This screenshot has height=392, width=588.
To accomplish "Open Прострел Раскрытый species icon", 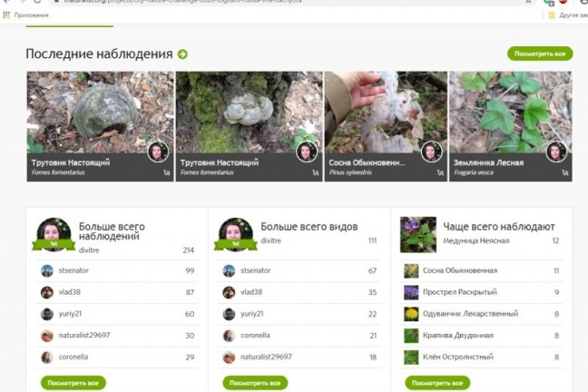I will (411, 292).
